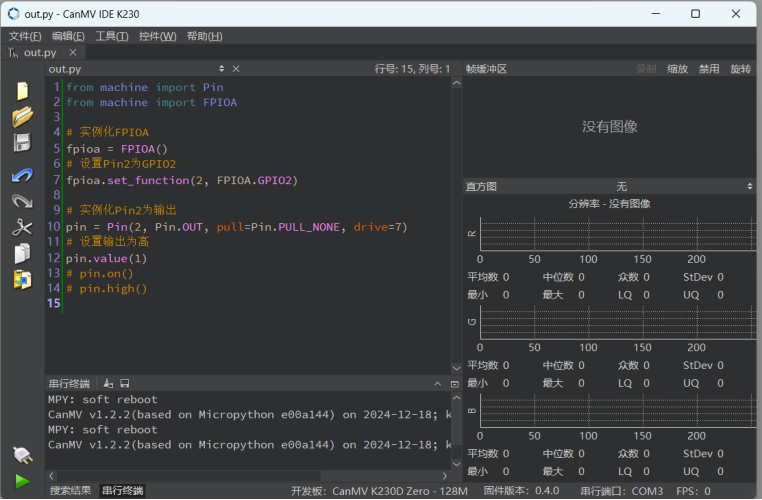The image size is (762, 500).
Task: Select the out.py file tab
Action: [x=40, y=52]
